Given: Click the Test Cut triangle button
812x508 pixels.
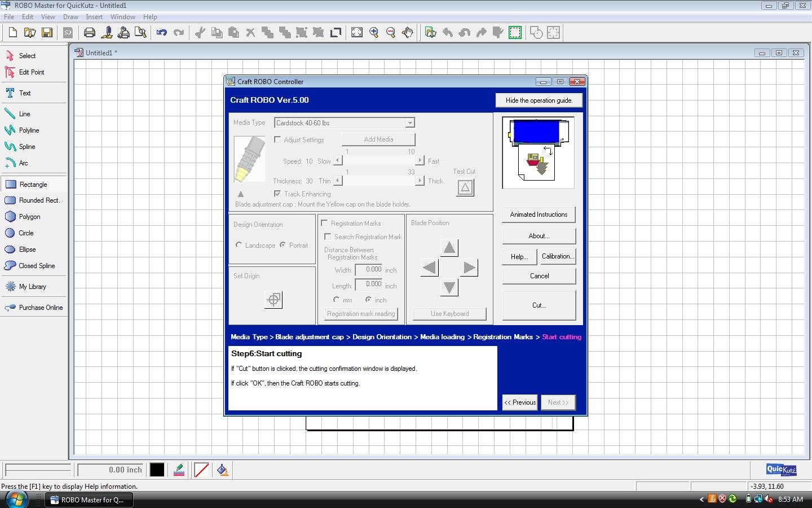Looking at the screenshot, I should pos(465,188).
